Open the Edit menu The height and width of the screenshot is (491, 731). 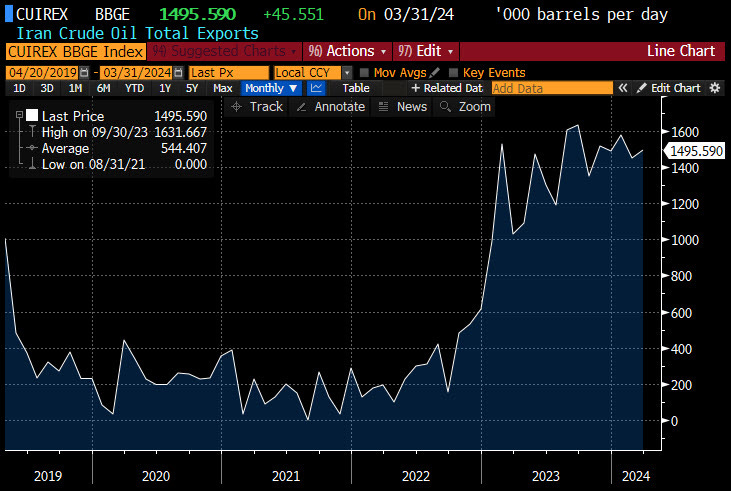click(x=426, y=51)
